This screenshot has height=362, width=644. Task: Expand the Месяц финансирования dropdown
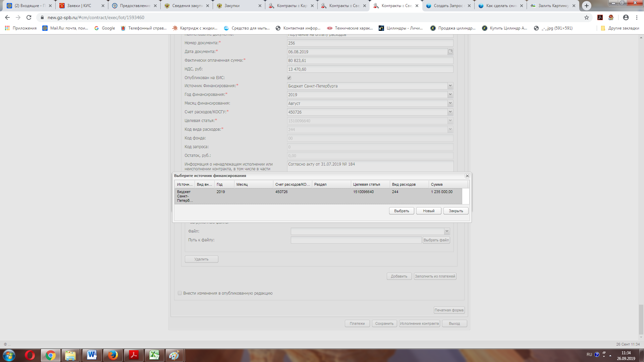(x=450, y=103)
